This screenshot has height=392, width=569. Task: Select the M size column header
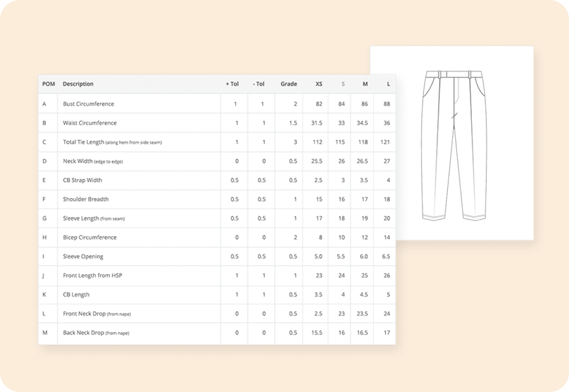pos(365,84)
